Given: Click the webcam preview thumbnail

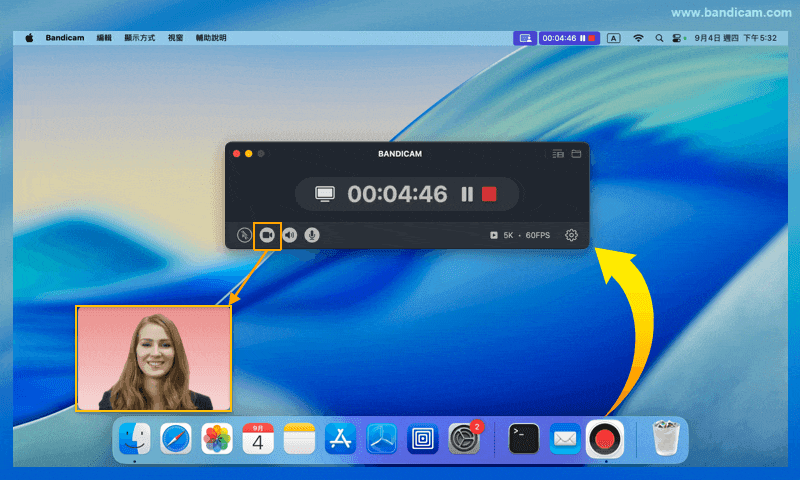Looking at the screenshot, I should [154, 359].
